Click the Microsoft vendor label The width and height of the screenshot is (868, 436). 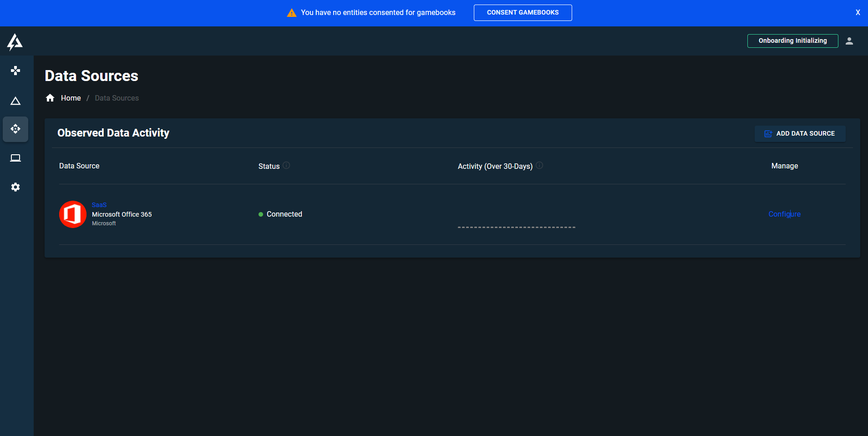104,223
